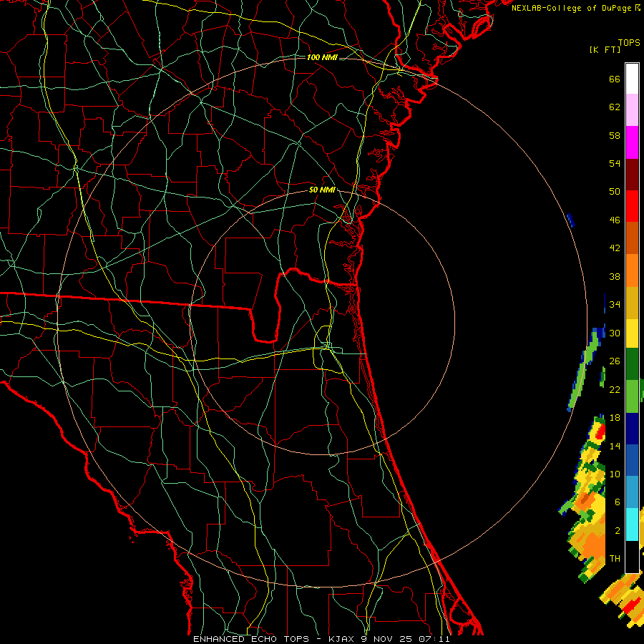Image resolution: width=644 pixels, height=644 pixels.
Task: Click the light green legend swatch
Action: tap(632, 396)
